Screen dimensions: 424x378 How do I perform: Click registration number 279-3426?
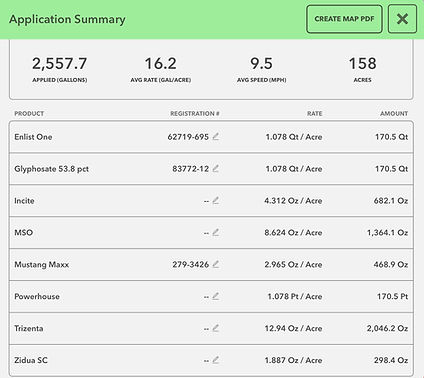(x=190, y=265)
